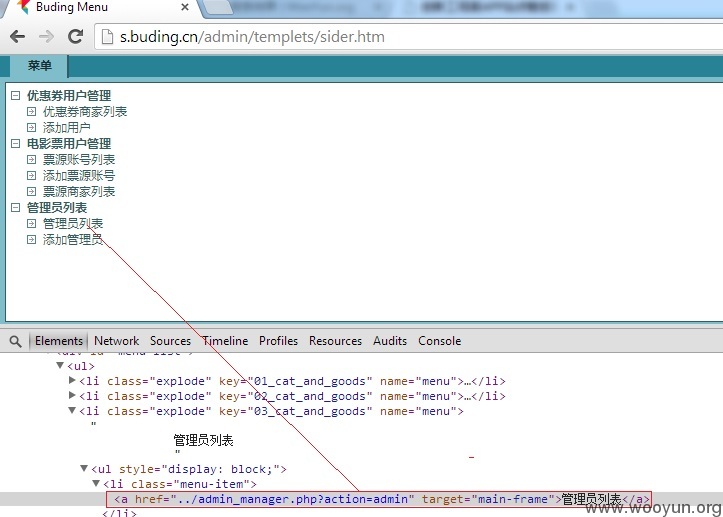Click key="03_cat_and_goods" attribute text
Screen dimensions: 723x517
tap(296, 411)
